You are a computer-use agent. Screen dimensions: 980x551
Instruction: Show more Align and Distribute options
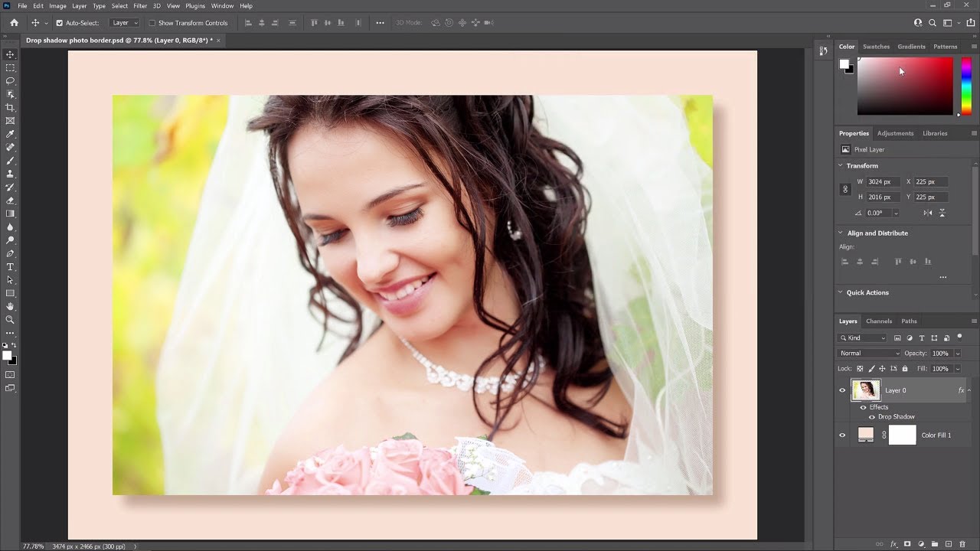point(943,277)
